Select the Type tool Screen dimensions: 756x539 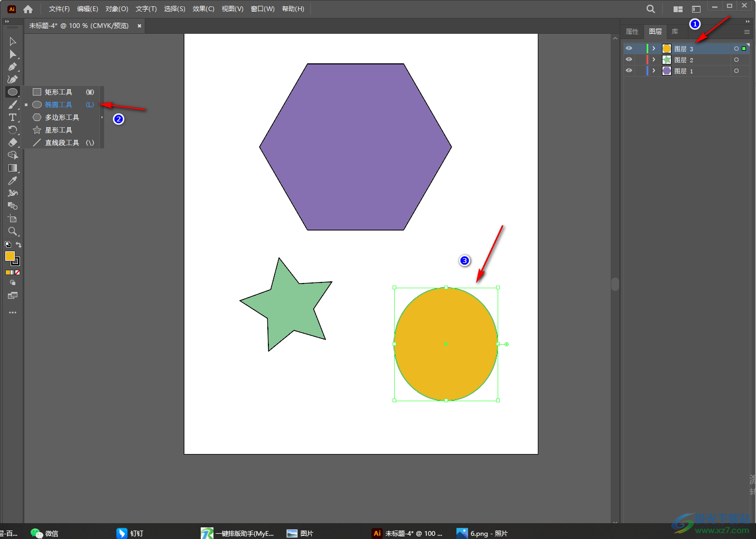click(x=13, y=117)
